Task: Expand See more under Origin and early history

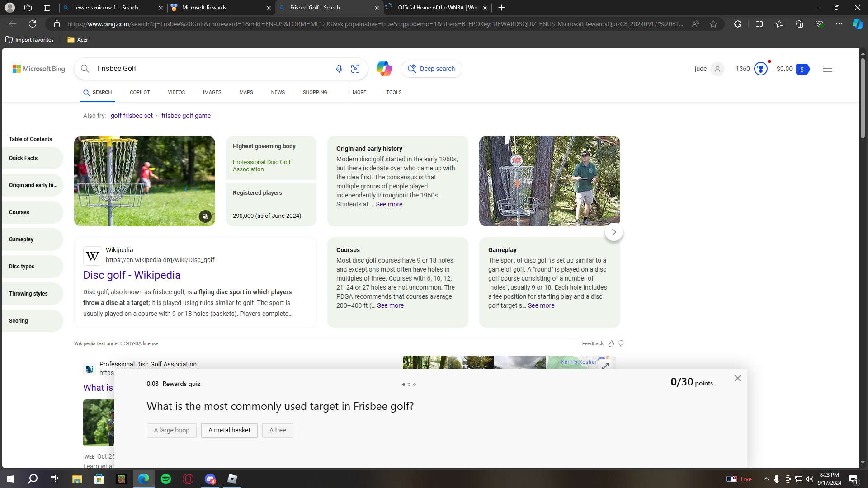Action: tap(389, 204)
